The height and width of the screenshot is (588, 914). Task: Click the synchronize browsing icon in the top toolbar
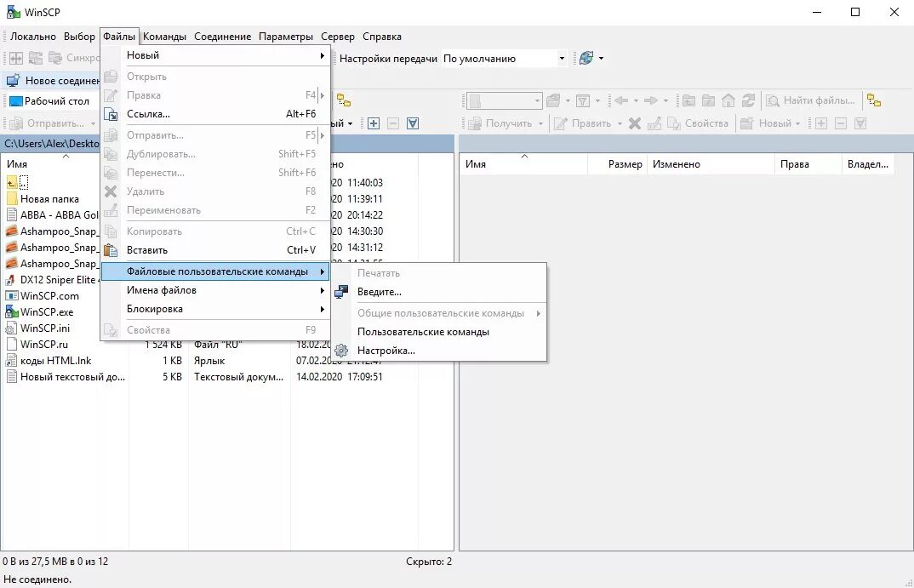[x=36, y=58]
